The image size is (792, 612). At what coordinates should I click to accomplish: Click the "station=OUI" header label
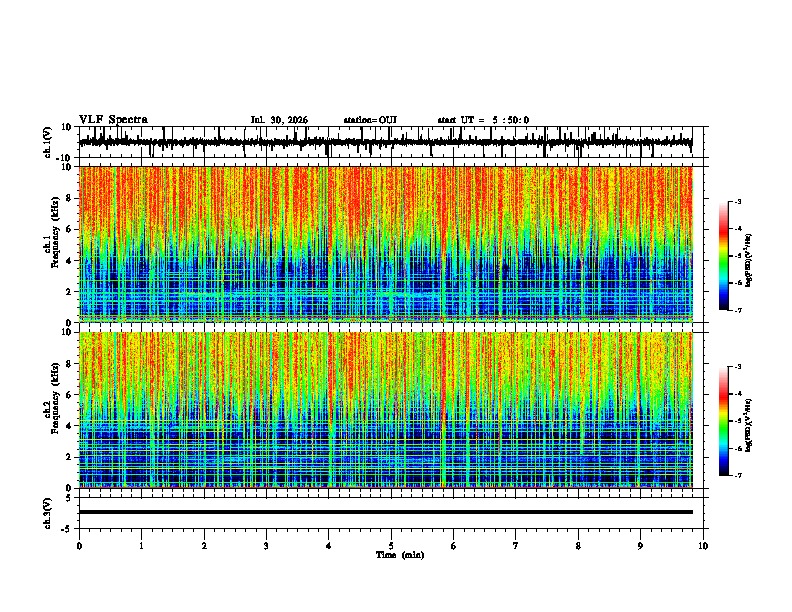coord(370,120)
